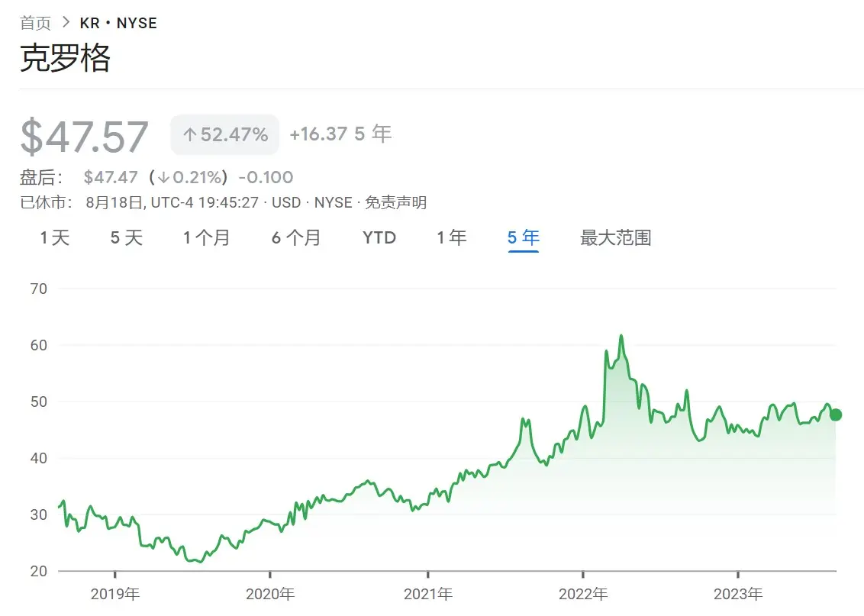This screenshot has height=616, width=864.
Task: Click the 2021年 axis marker
Action: click(428, 594)
